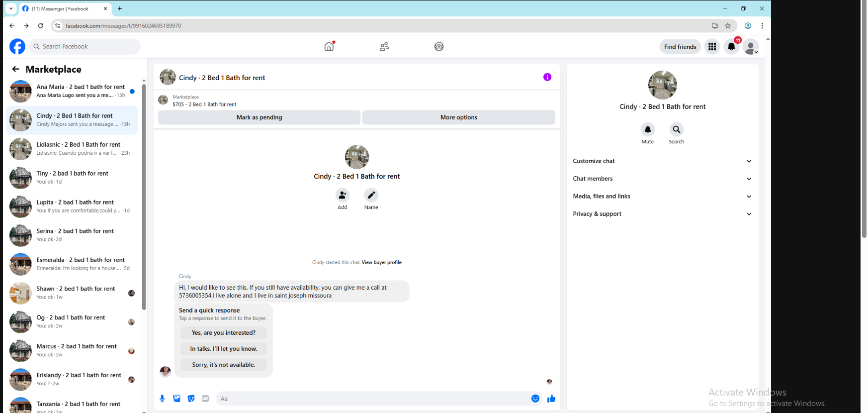Image resolution: width=868 pixels, height=413 pixels.
Task: Click the conversation list scrollbar
Action: click(x=144, y=197)
